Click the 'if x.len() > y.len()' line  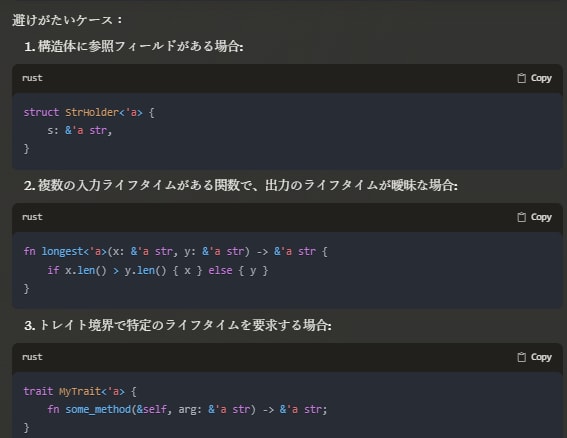[158, 271]
